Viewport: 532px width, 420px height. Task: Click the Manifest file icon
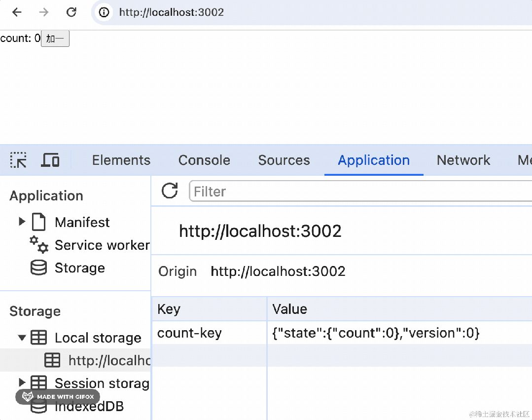coord(38,222)
